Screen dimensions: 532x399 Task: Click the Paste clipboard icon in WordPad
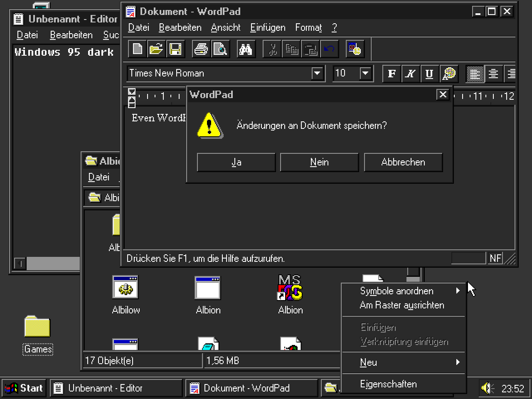310,49
